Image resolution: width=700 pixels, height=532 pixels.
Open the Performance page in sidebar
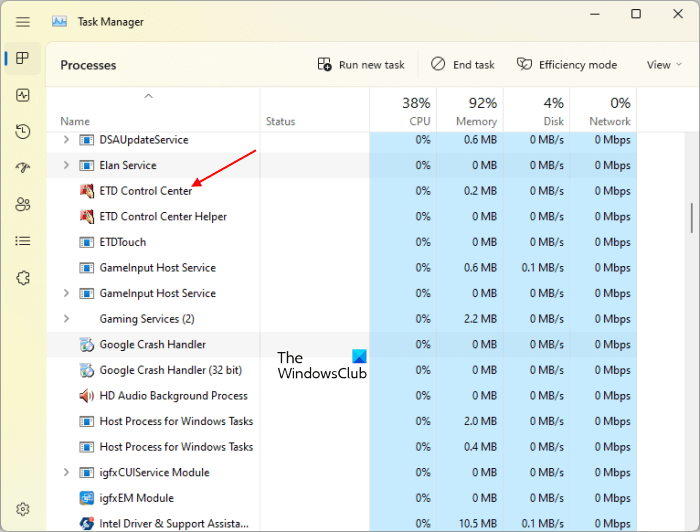click(x=23, y=95)
